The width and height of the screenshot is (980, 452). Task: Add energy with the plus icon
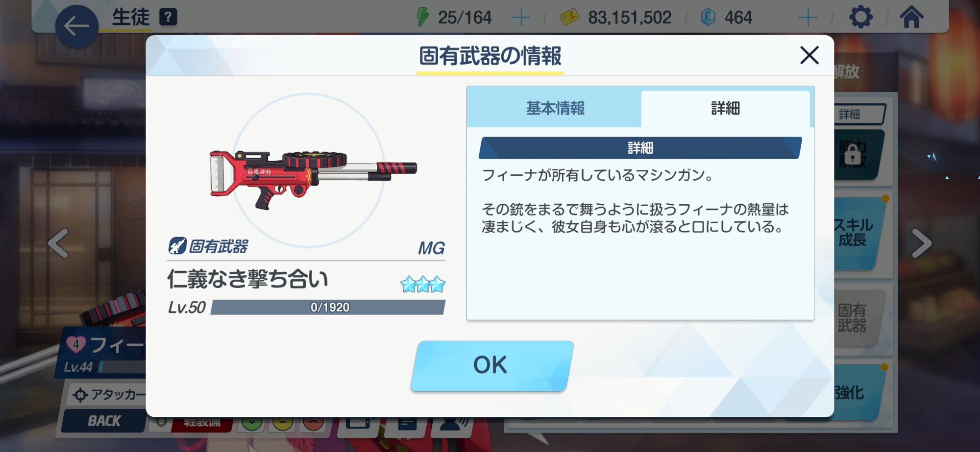point(521,18)
